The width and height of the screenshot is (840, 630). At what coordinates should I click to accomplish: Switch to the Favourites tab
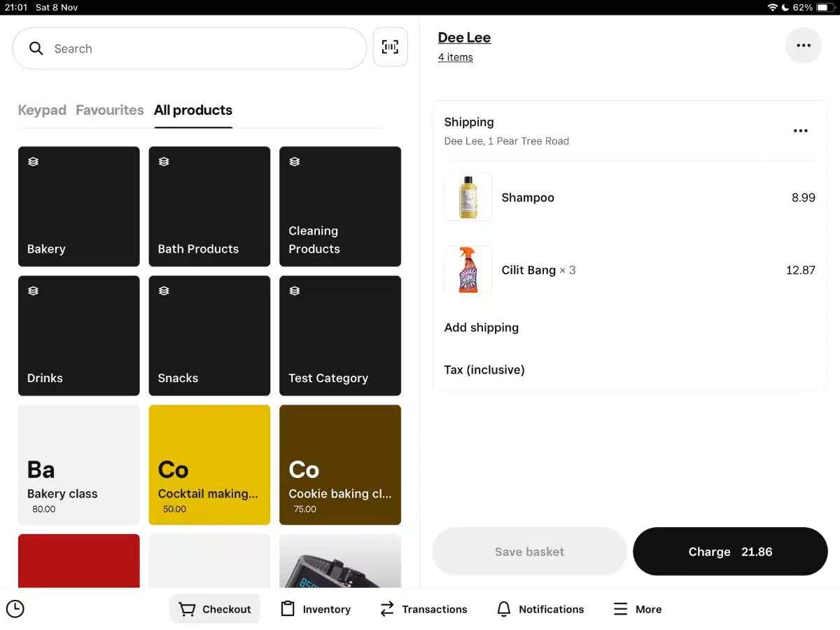(109, 110)
